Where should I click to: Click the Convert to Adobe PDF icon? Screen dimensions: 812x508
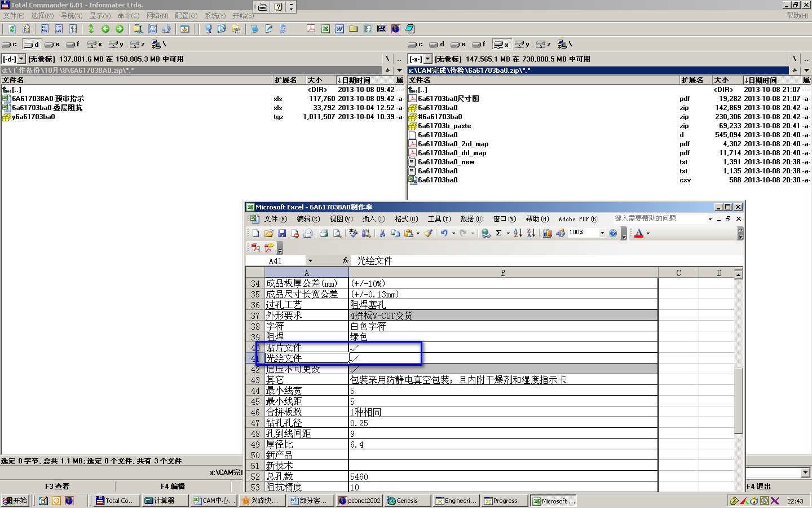point(255,248)
